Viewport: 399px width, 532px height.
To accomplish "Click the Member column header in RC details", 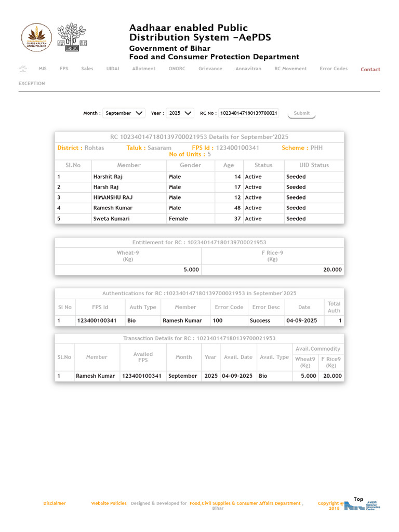I will (129, 165).
